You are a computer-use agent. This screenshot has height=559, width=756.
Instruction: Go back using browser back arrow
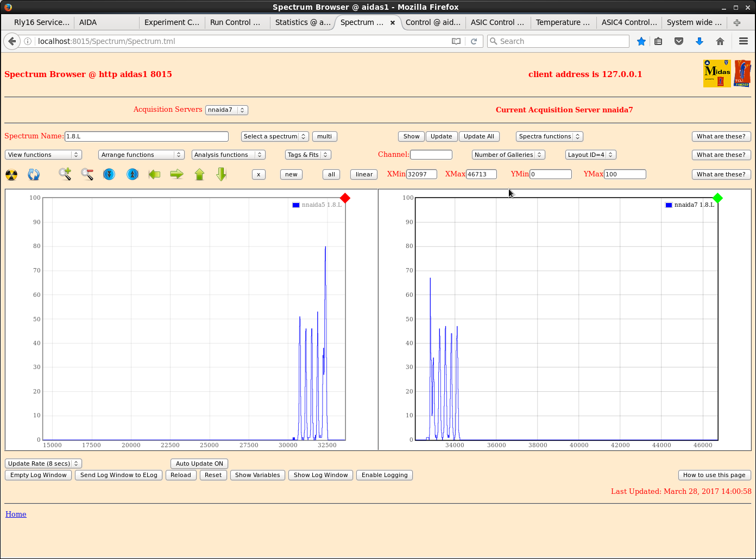pyautogui.click(x=12, y=41)
